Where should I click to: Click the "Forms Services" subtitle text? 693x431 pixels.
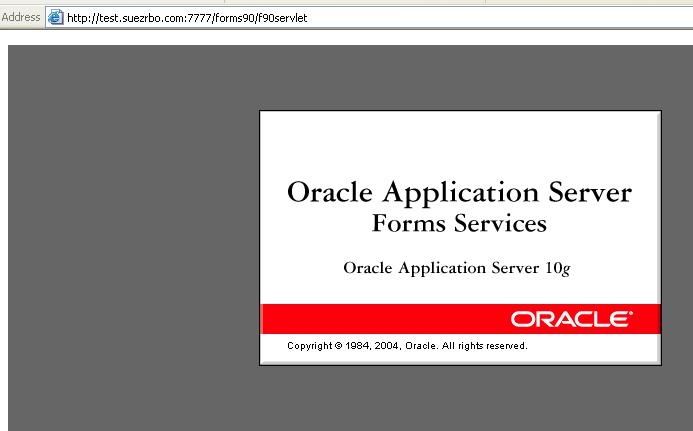click(459, 223)
